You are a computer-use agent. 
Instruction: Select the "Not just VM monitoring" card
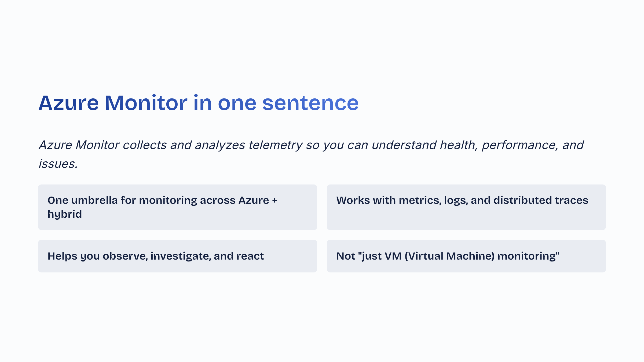tap(466, 256)
